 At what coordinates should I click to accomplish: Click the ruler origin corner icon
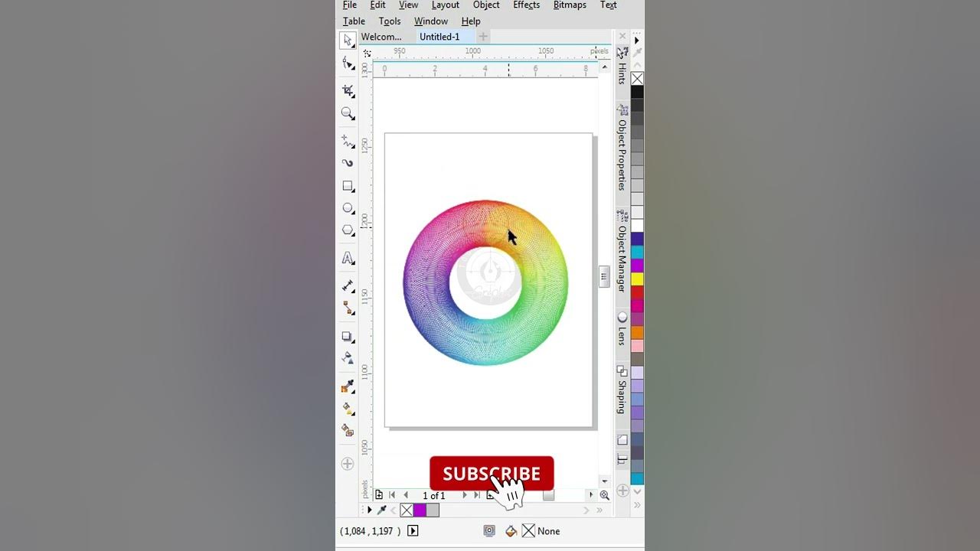click(367, 53)
